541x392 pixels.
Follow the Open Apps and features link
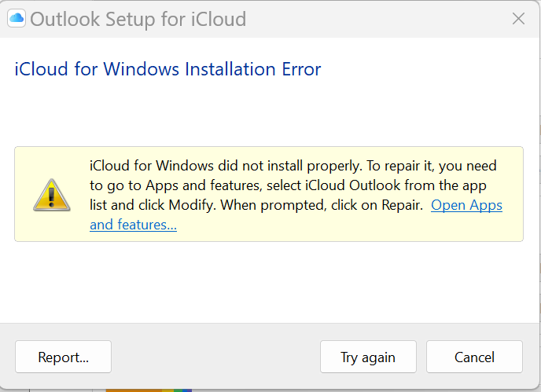click(466, 205)
